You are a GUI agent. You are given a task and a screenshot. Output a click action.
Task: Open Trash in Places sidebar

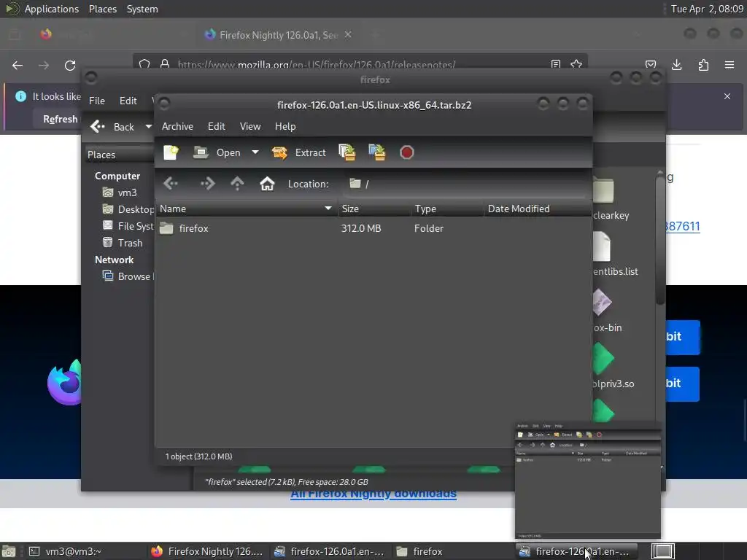click(x=123, y=243)
